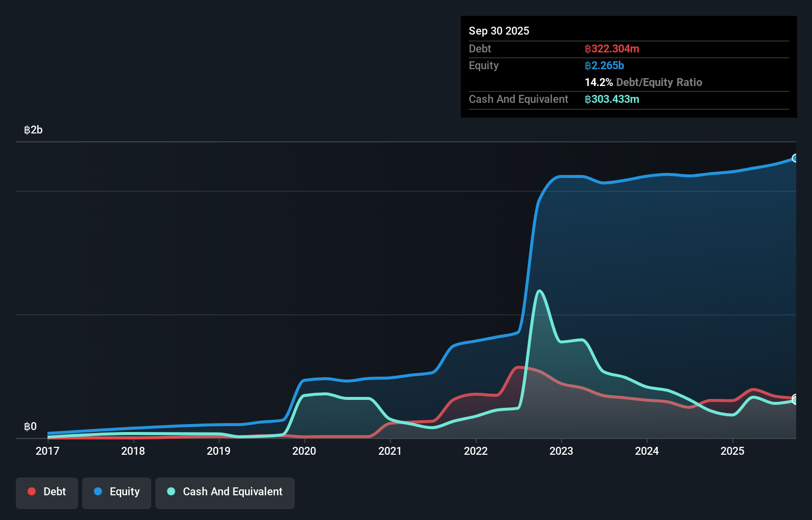Click the blue Equity dot in the legend
Screen dimensions: 812x520
point(98,491)
